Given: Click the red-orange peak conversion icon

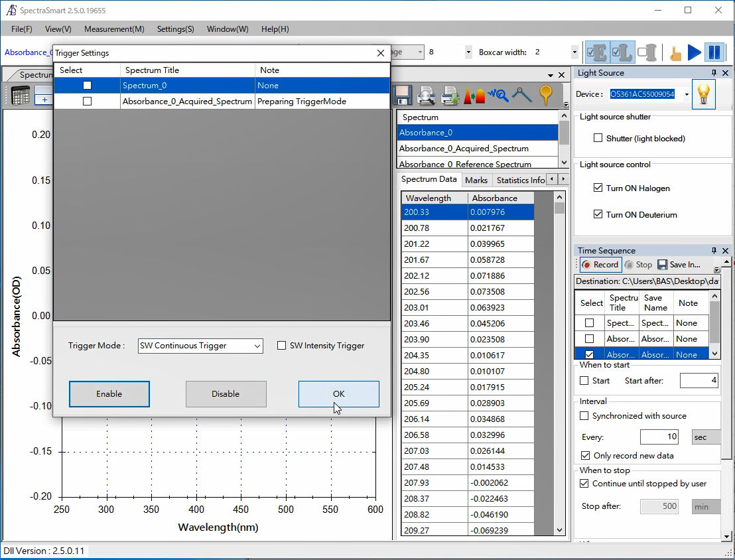Looking at the screenshot, I should (474, 96).
